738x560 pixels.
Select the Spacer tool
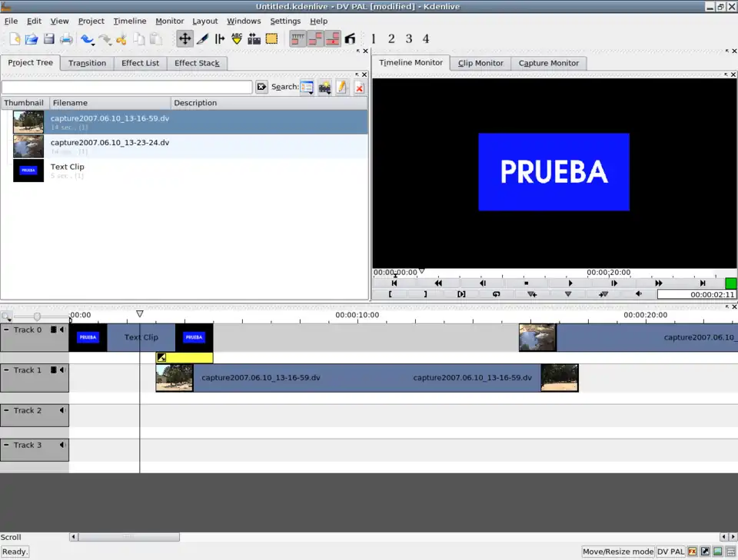tap(218, 38)
